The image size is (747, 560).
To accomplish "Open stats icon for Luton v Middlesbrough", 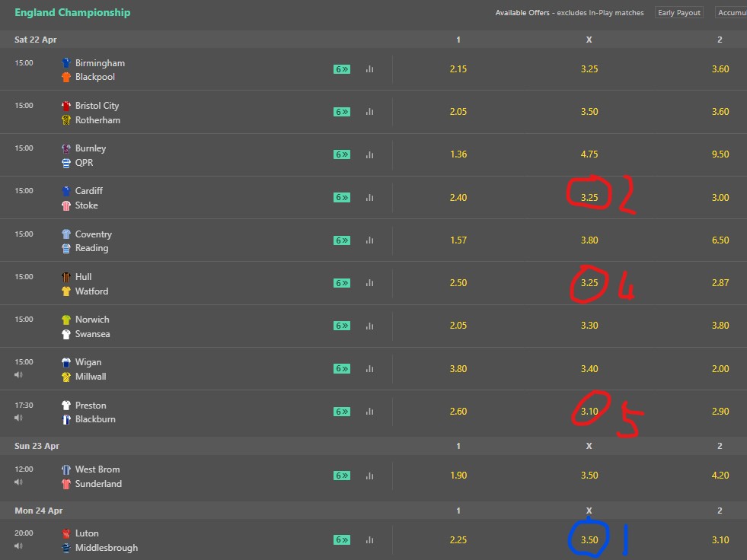I will [369, 540].
